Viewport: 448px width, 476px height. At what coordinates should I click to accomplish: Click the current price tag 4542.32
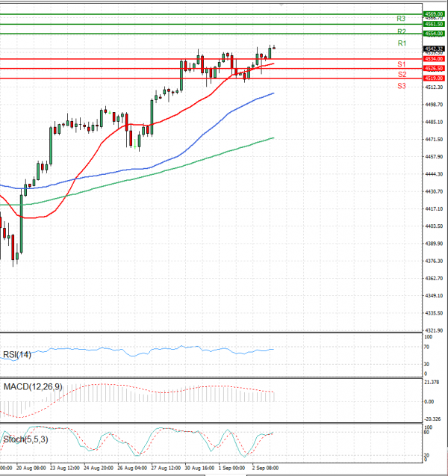click(x=434, y=49)
